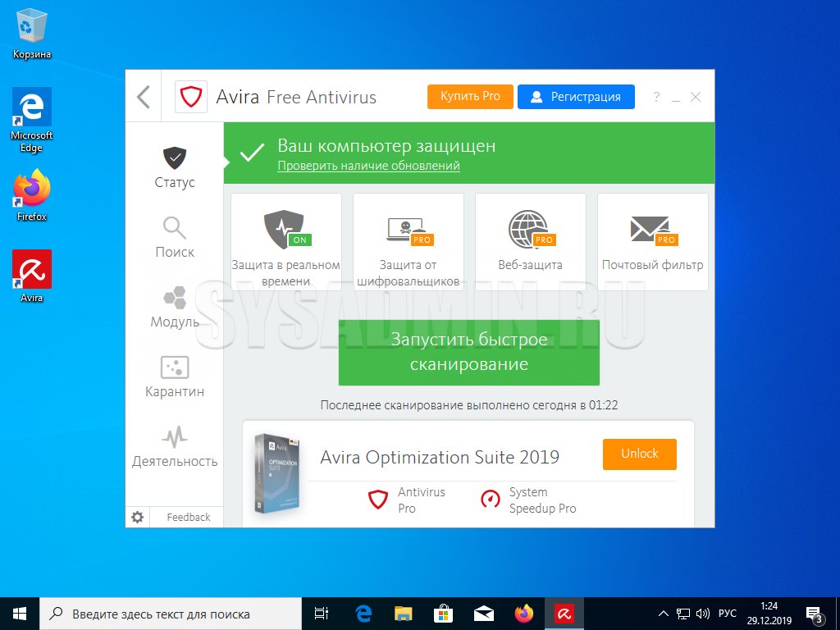Open the Ransomware protection tile

[x=408, y=242]
